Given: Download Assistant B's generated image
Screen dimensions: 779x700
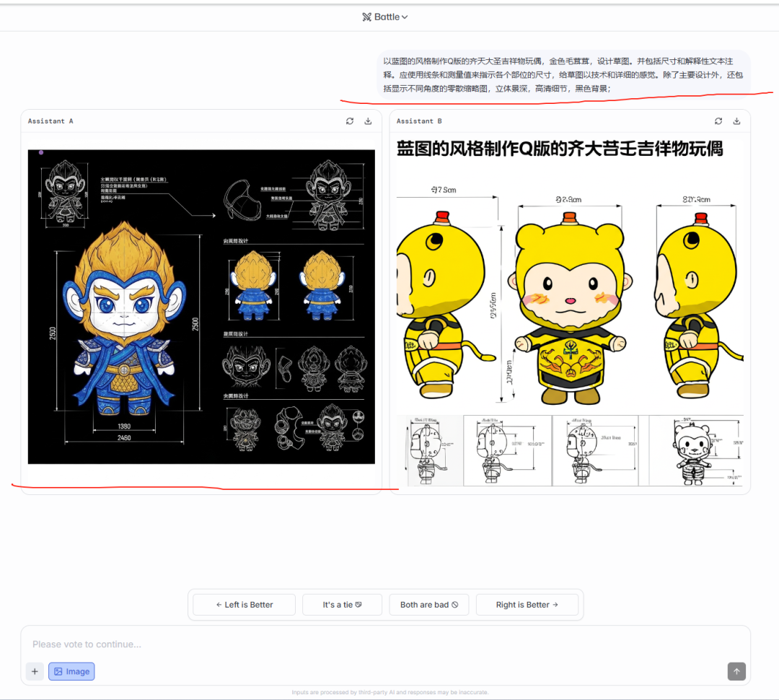Looking at the screenshot, I should click(x=736, y=121).
